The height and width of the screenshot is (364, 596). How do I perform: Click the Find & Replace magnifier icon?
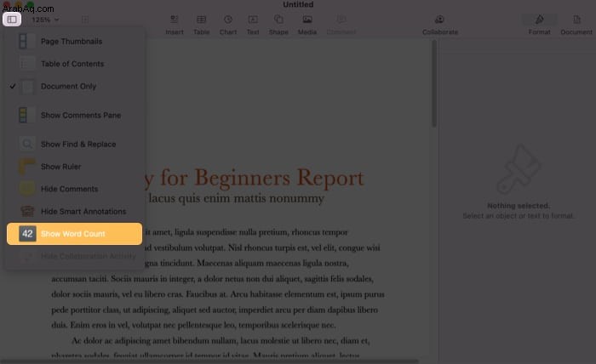click(x=27, y=145)
